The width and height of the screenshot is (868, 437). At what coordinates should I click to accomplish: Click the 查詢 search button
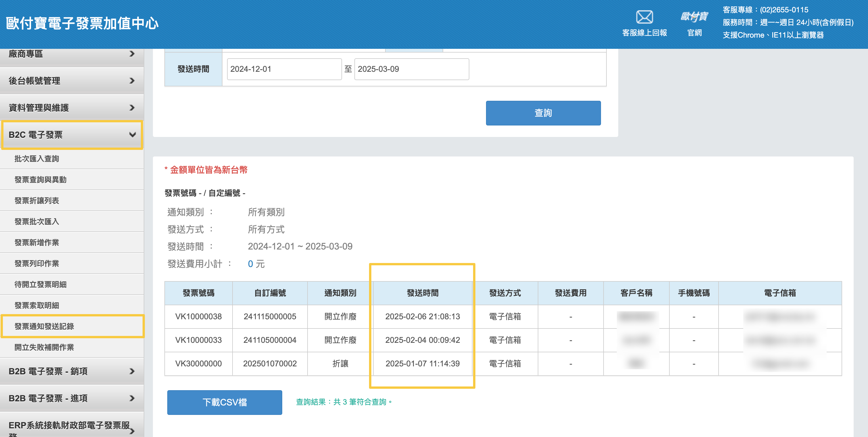coord(543,113)
